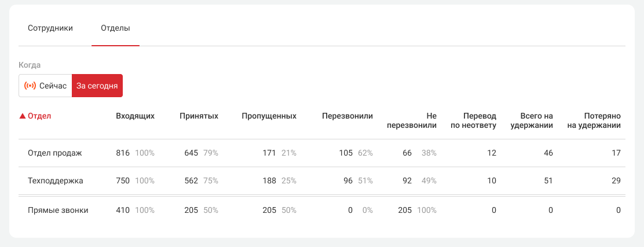This screenshot has height=247, width=644.
Task: Sort by the Принятых column header
Action: pos(199,116)
